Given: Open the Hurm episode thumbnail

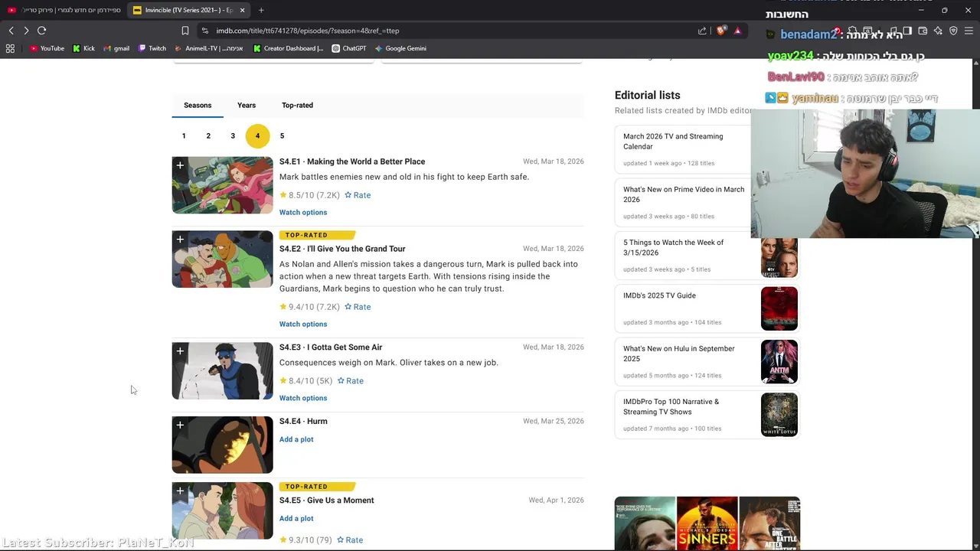Looking at the screenshot, I should (222, 445).
